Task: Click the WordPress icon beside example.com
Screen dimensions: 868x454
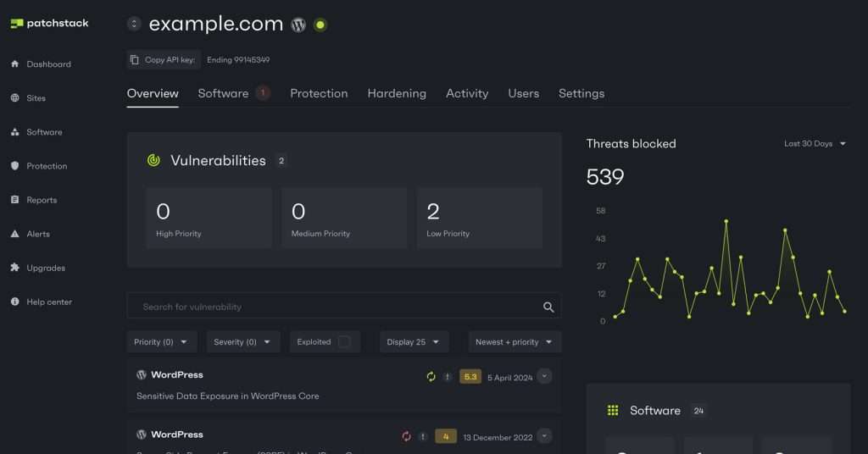Action: pyautogui.click(x=298, y=25)
